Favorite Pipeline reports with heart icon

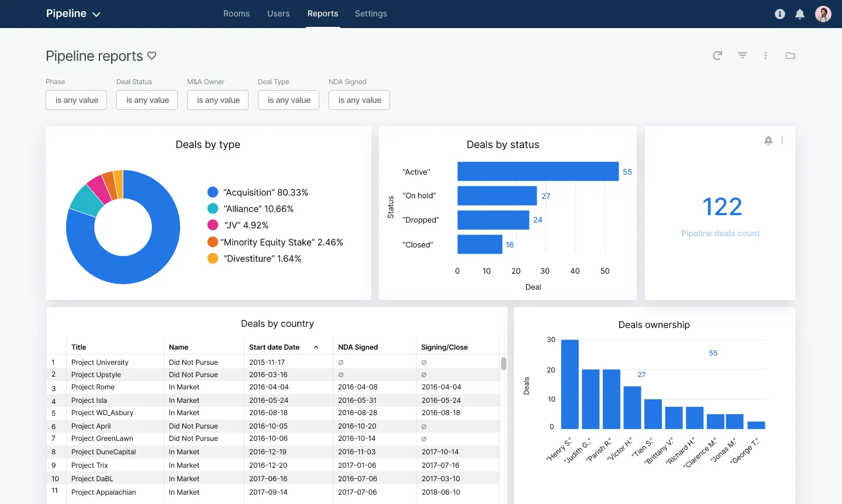pos(152,56)
